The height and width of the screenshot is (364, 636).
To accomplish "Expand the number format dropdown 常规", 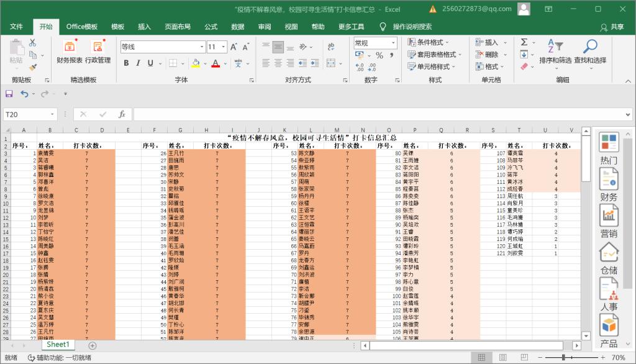I will tap(393, 43).
